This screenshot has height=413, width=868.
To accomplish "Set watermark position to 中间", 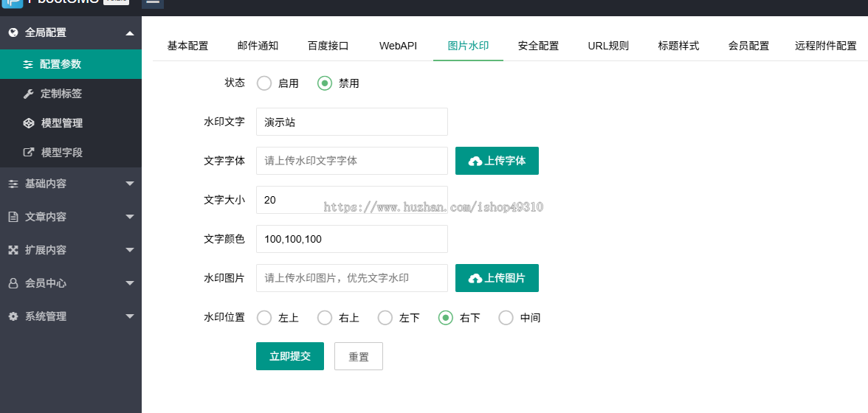I will tap(506, 318).
